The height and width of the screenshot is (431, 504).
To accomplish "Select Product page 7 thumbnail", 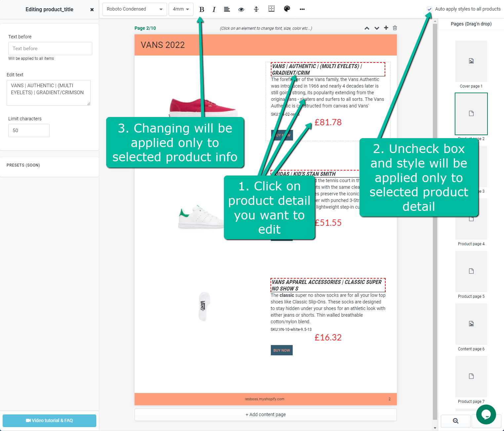I will (471, 376).
